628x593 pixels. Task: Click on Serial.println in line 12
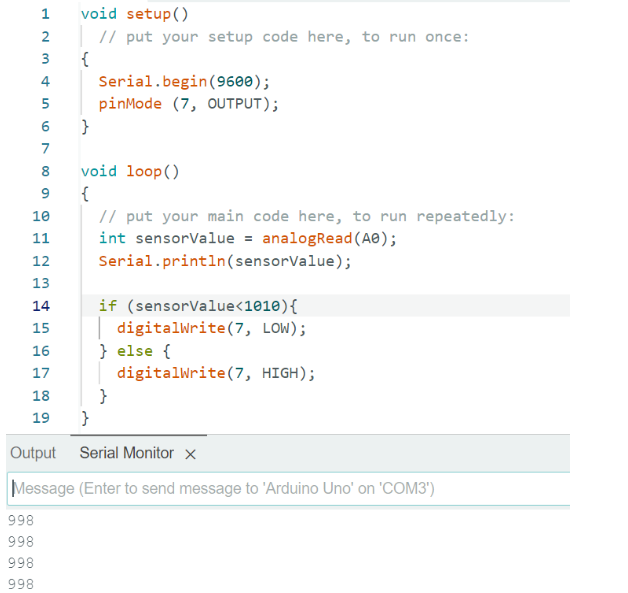(162, 261)
